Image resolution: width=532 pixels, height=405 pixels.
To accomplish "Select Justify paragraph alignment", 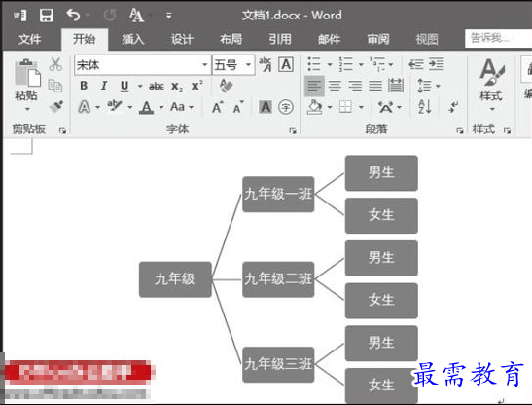I will coord(375,86).
